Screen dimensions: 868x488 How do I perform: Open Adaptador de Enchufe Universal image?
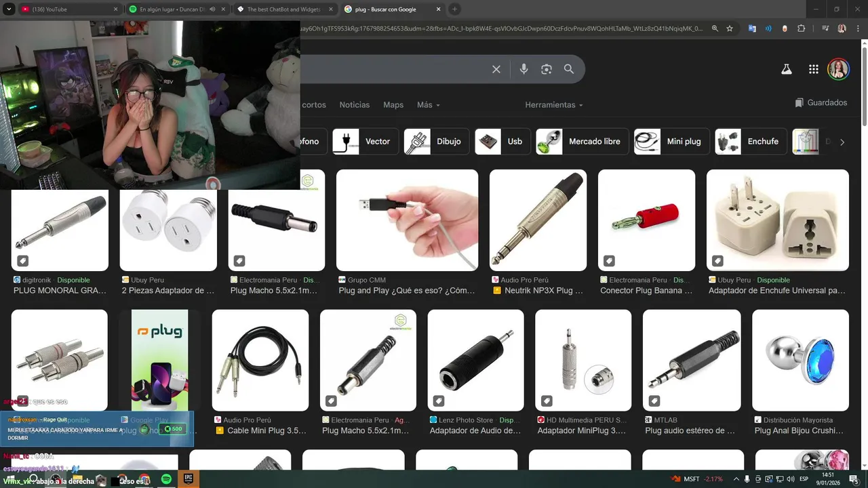coord(778,220)
